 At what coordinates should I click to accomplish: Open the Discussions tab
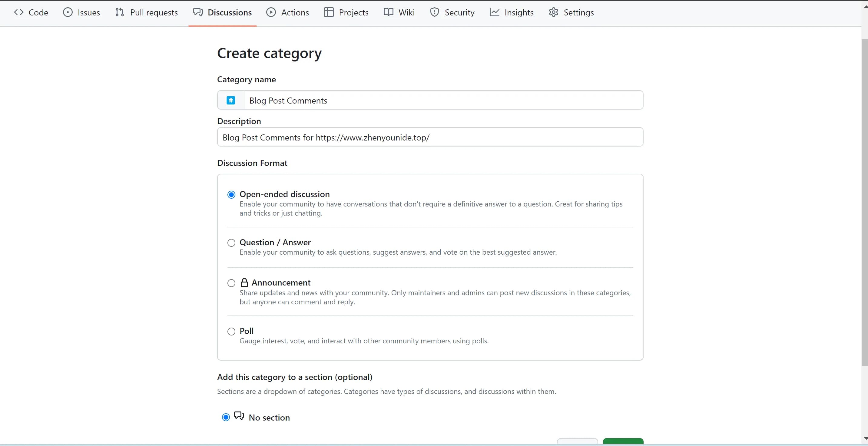222,12
